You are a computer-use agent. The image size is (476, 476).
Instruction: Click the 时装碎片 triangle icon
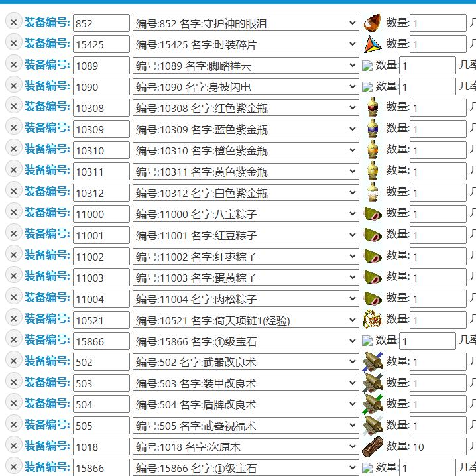point(373,44)
